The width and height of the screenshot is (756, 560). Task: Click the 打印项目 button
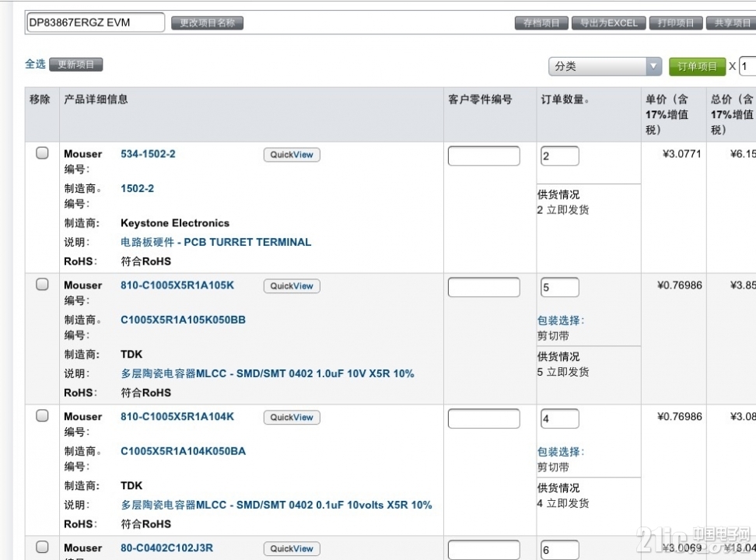click(675, 23)
